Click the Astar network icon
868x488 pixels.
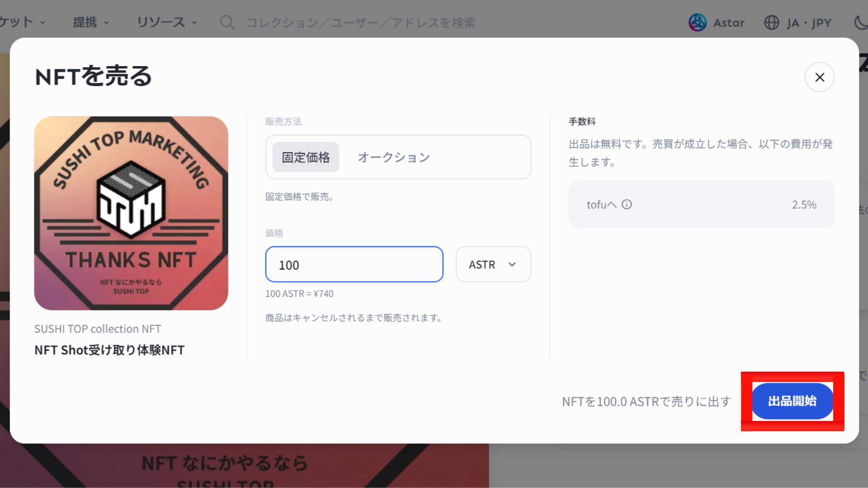698,22
